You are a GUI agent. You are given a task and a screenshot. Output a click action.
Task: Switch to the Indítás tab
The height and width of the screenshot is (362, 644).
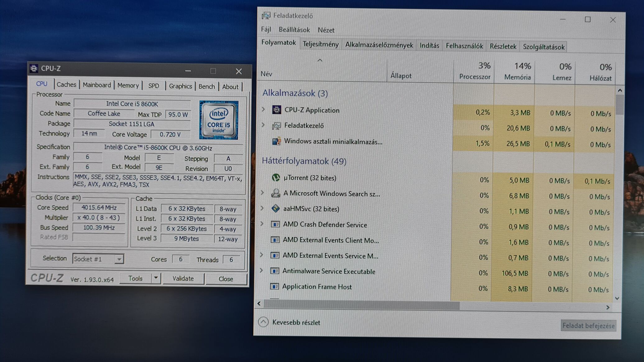(x=429, y=46)
